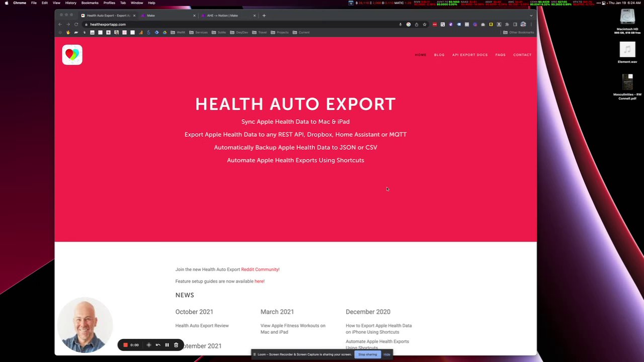This screenshot has width=644, height=362.
Task: Restart the Loom recording with the undo arrow
Action: pyautogui.click(x=158, y=345)
